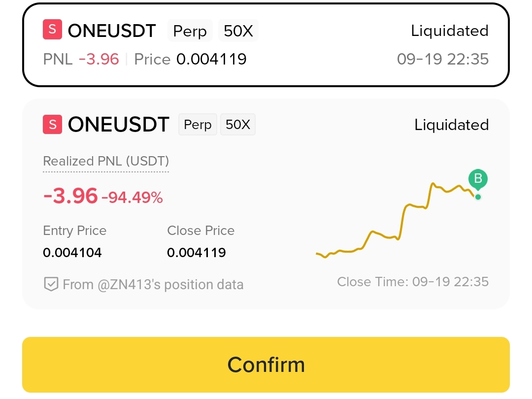Screen dimensions: 532x399
Task: Click the verified shield icon beside position data
Action: tap(51, 284)
